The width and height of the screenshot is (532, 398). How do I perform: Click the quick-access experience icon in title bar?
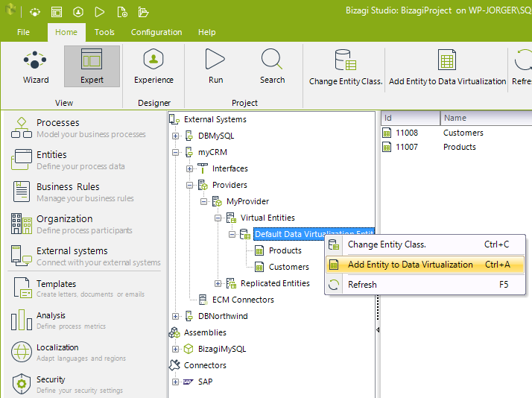point(78,13)
